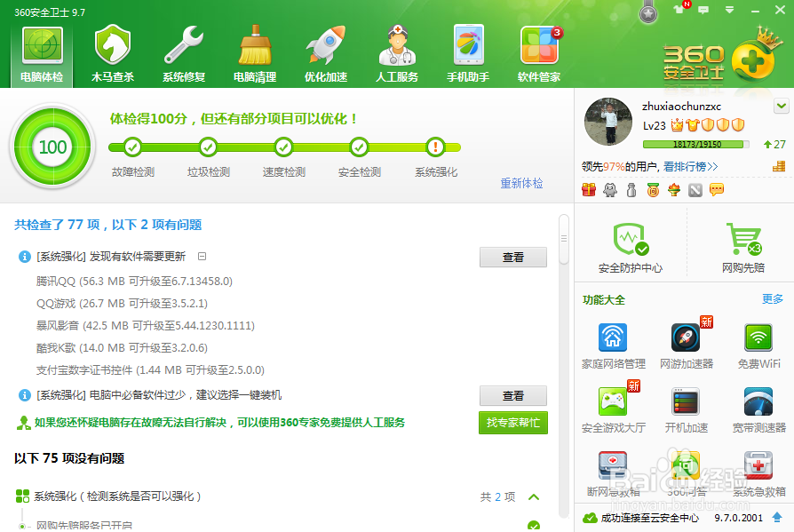
Task: Open 网购先赔 shopping cart
Action: [743, 248]
